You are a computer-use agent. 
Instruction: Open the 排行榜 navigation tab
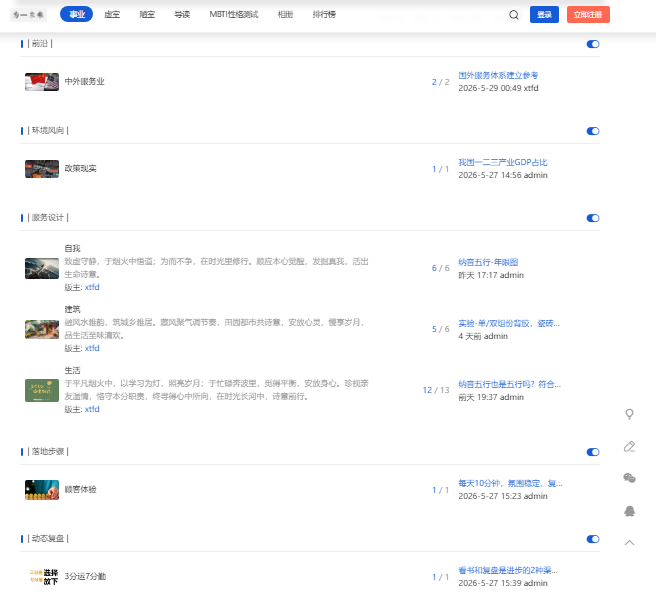(324, 14)
